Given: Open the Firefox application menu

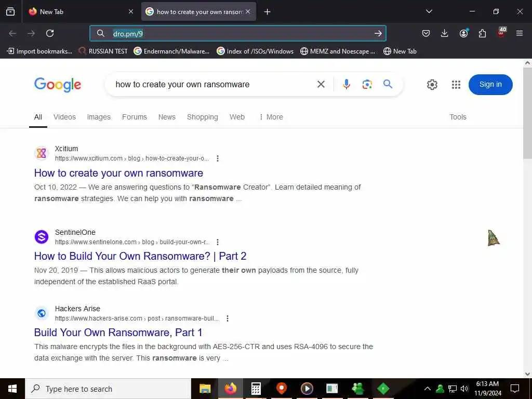Looking at the screenshot, I should click(x=520, y=33).
